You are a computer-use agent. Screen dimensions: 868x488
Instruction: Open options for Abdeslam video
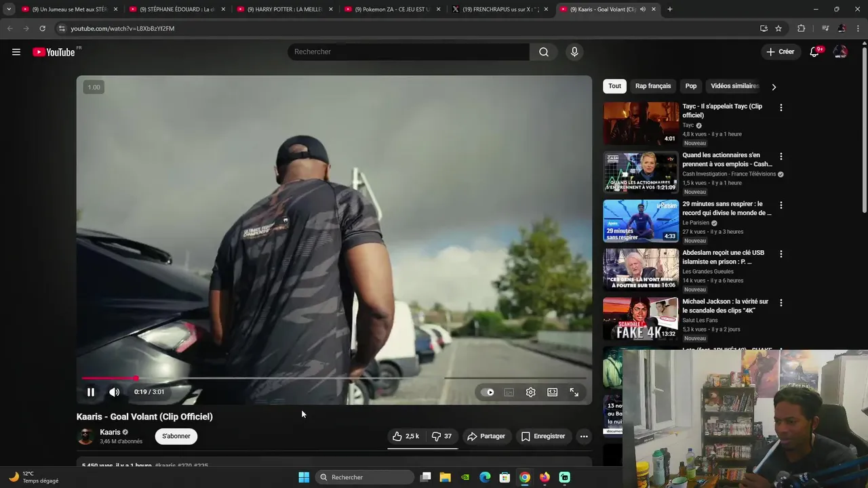[781, 254]
